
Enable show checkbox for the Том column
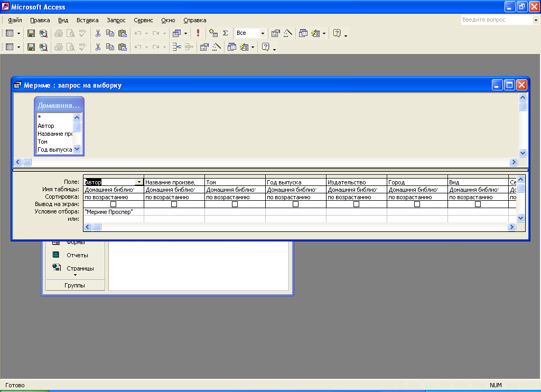pyautogui.click(x=235, y=204)
